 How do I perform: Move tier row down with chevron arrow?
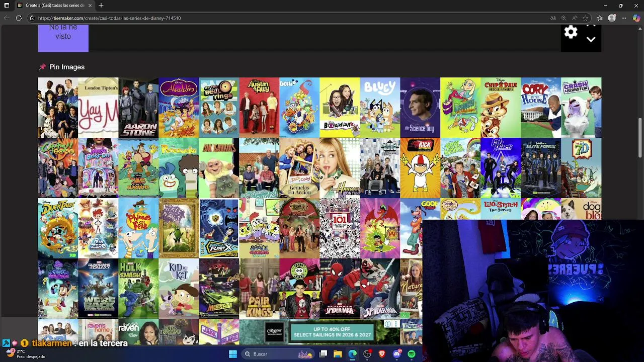click(591, 39)
